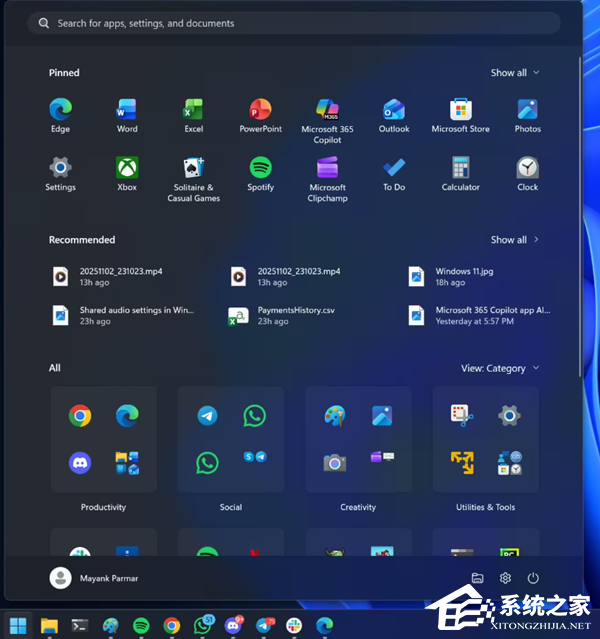The width and height of the screenshot is (600, 639).
Task: Open the Microsoft Store app
Action: click(x=461, y=116)
